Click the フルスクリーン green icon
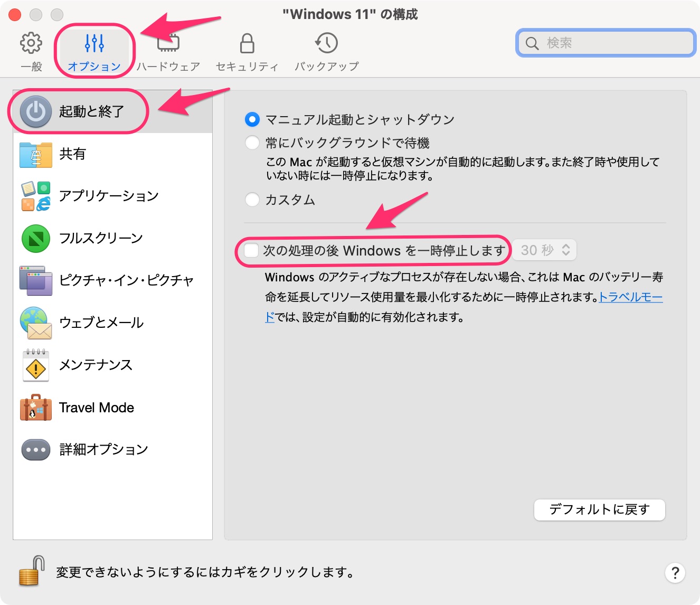The height and width of the screenshot is (605, 700). (x=36, y=239)
